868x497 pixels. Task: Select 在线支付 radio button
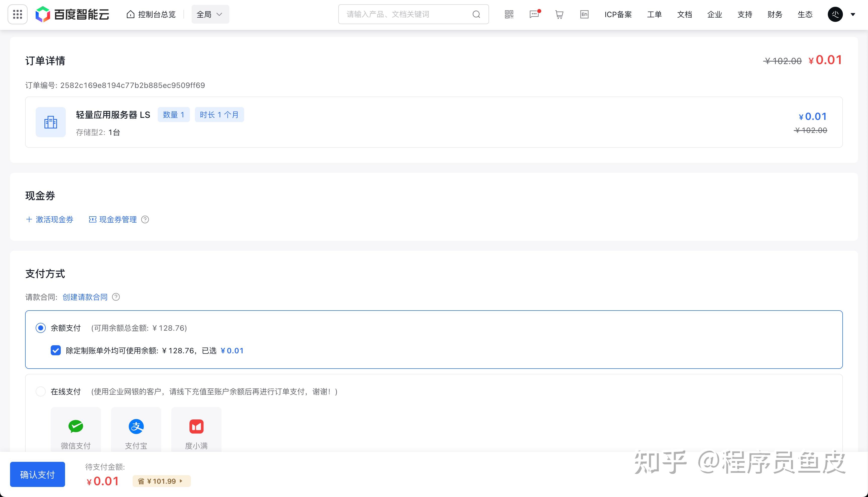(x=41, y=391)
